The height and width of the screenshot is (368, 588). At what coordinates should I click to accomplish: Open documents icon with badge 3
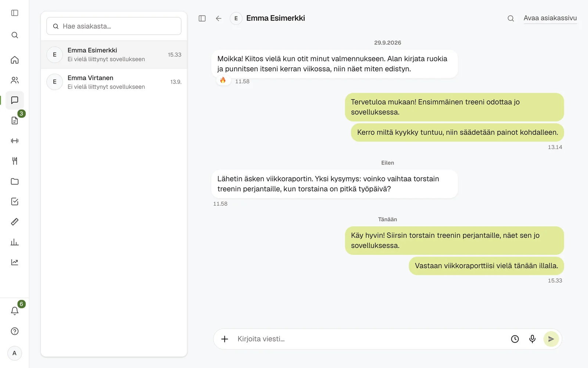[15, 120]
